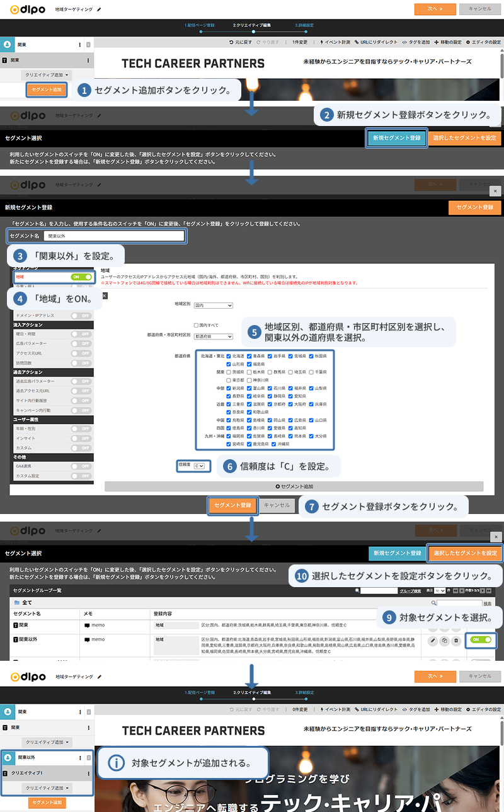This screenshot has width=504, height=812.
Task: Enable the GA4連携 switch
Action: click(x=81, y=466)
